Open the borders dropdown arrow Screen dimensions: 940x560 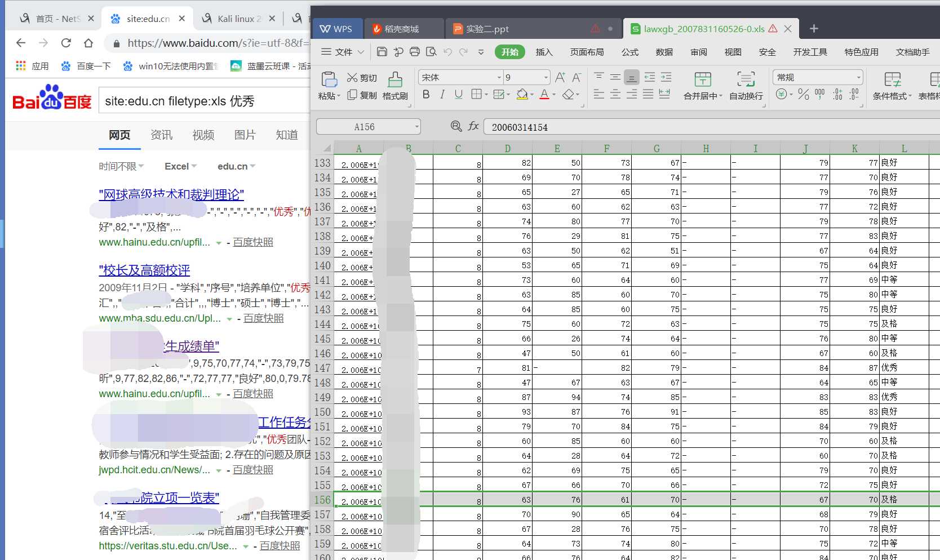(486, 95)
